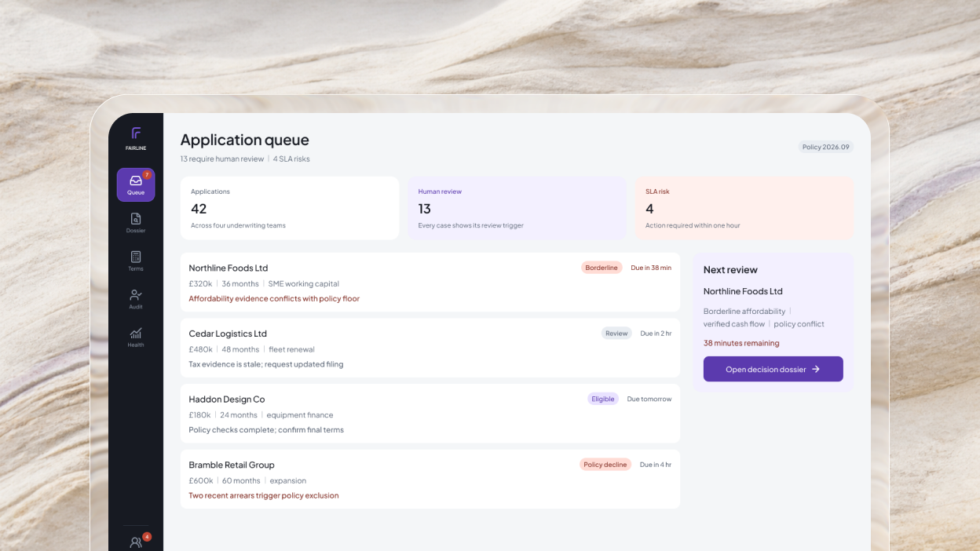This screenshot has height=551, width=980.
Task: Click the 'SME working capital' label
Action: [x=304, y=284]
